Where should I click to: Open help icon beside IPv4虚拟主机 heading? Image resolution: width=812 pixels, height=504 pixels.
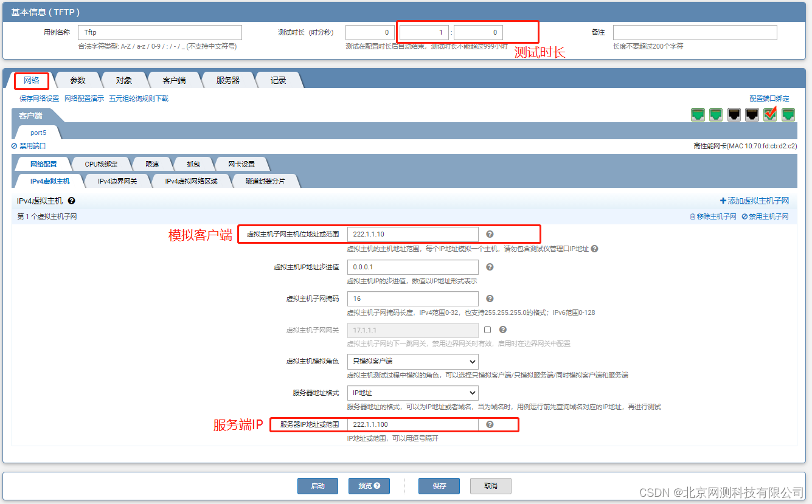(71, 201)
